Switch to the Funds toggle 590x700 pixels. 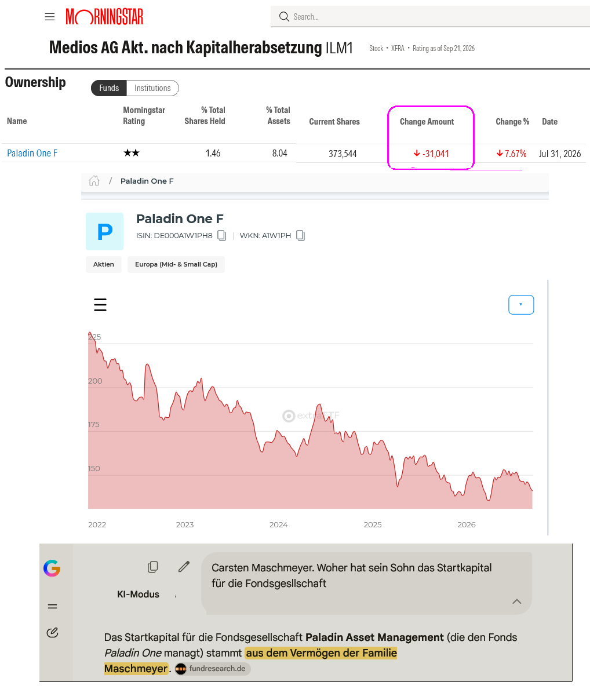coord(109,88)
